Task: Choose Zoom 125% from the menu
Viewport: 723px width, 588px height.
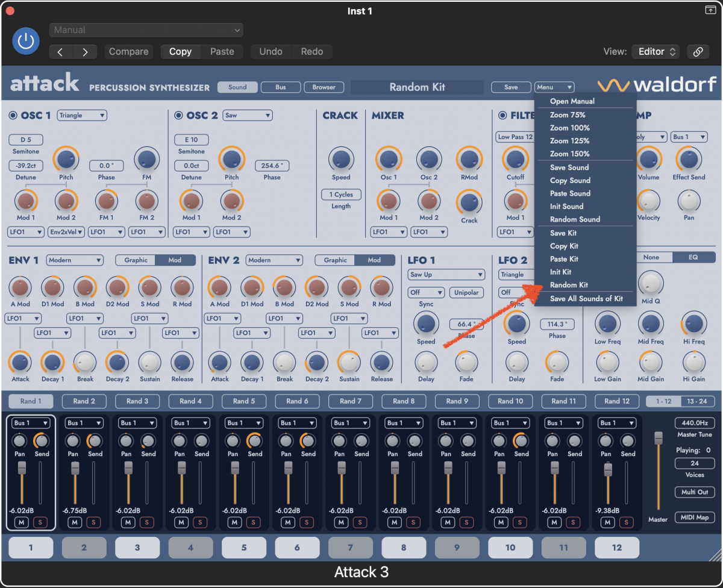Action: coord(569,140)
